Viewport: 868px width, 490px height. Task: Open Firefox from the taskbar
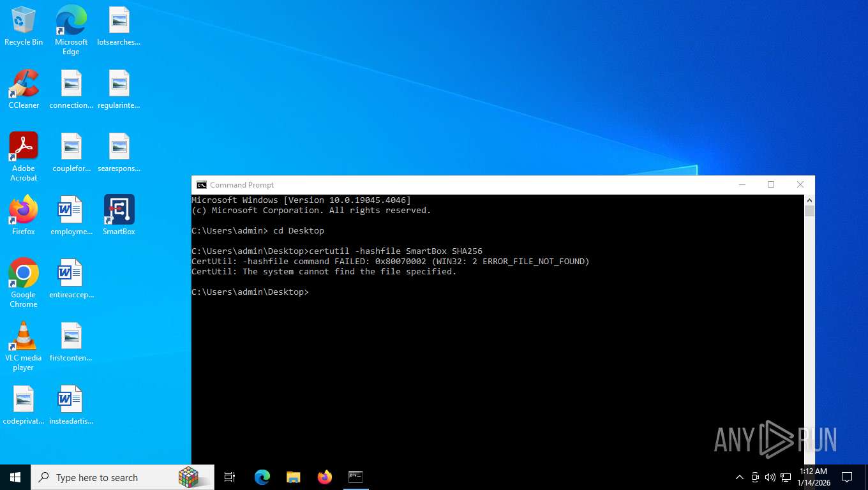tap(324, 477)
